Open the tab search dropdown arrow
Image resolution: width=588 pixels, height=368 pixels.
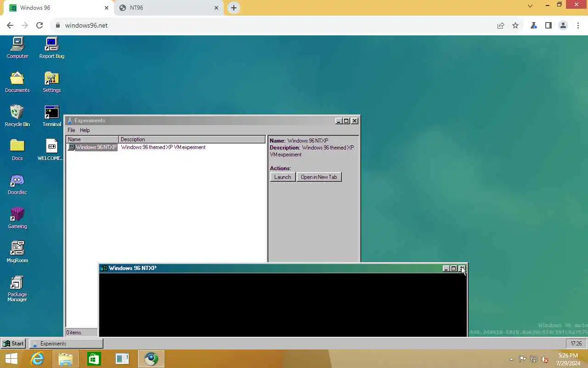coord(530,6)
